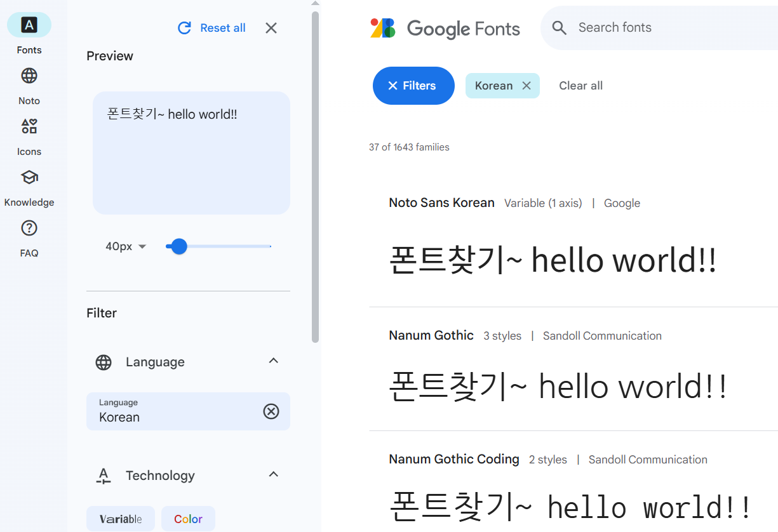Clear the Korean language field
The height and width of the screenshot is (532, 778).
click(x=271, y=411)
